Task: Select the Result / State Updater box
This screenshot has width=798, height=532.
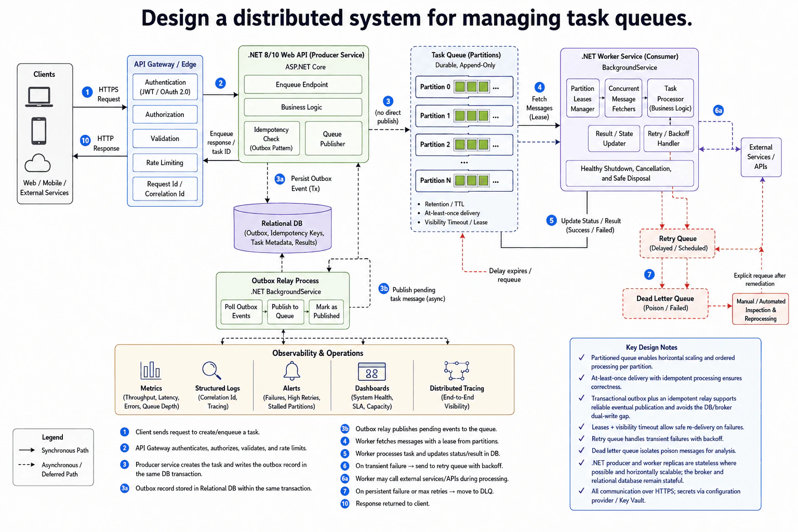Action: (x=614, y=138)
